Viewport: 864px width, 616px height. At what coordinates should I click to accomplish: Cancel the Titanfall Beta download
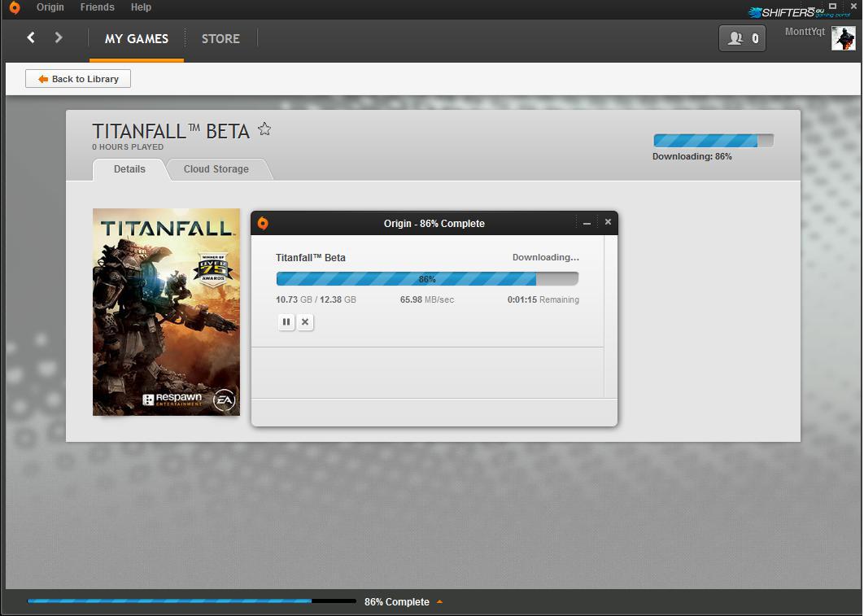(x=305, y=321)
